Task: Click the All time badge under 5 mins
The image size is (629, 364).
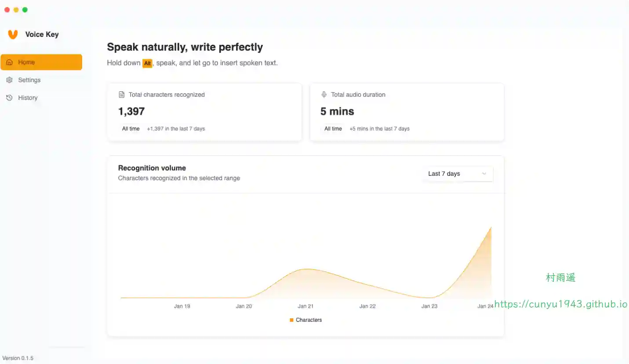Action: [x=333, y=129]
